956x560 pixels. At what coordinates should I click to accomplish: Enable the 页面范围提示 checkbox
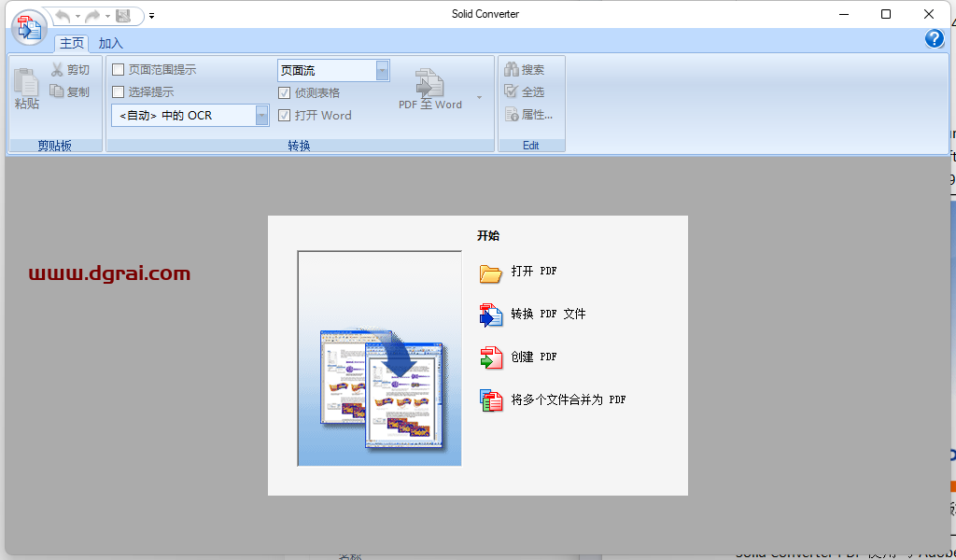pos(119,69)
